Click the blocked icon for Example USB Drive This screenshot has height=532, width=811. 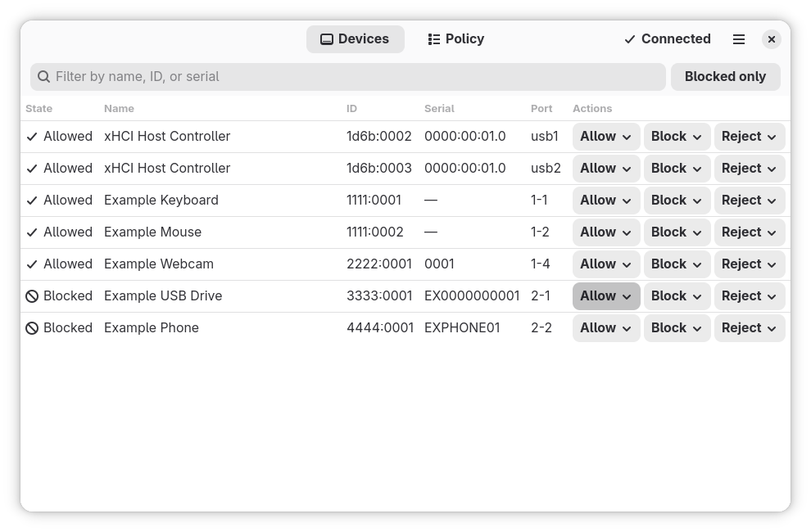(x=32, y=296)
